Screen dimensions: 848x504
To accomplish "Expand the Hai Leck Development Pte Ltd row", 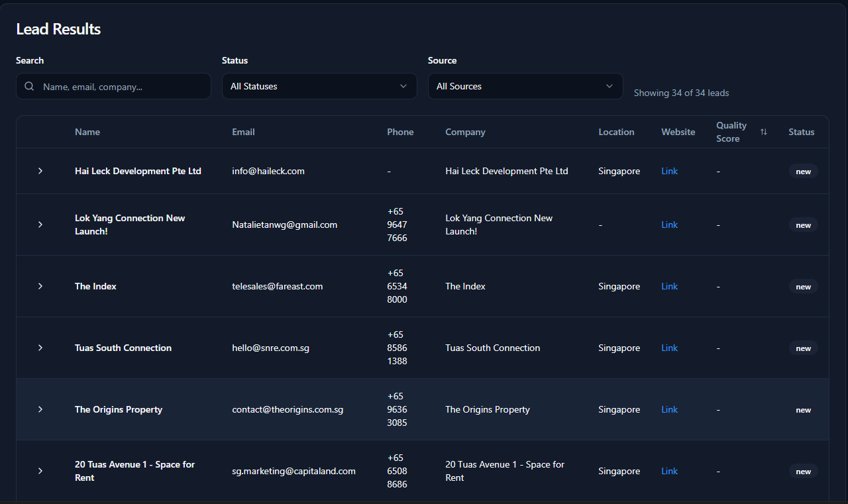I will [40, 171].
